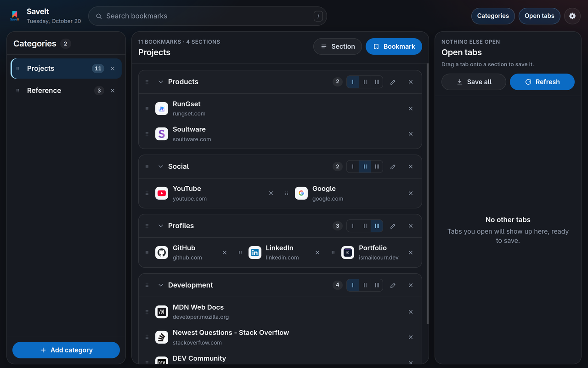Click the Add category button
The width and height of the screenshot is (588, 368).
pos(66,350)
